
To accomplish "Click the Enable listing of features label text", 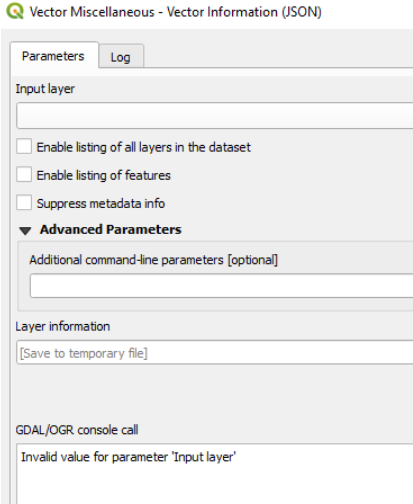I will [104, 175].
